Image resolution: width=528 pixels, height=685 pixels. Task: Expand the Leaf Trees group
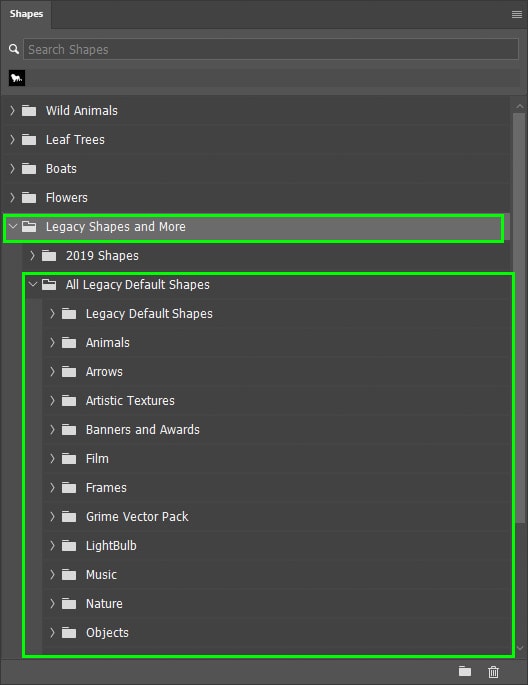pos(12,139)
